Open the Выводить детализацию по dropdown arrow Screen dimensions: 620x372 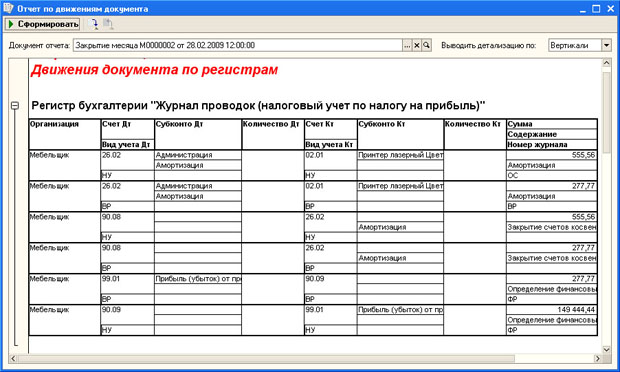tap(607, 45)
